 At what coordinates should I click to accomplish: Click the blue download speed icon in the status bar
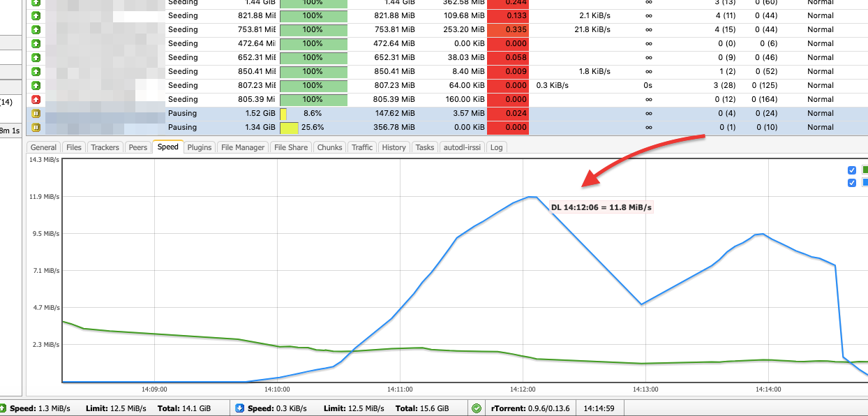(x=239, y=408)
